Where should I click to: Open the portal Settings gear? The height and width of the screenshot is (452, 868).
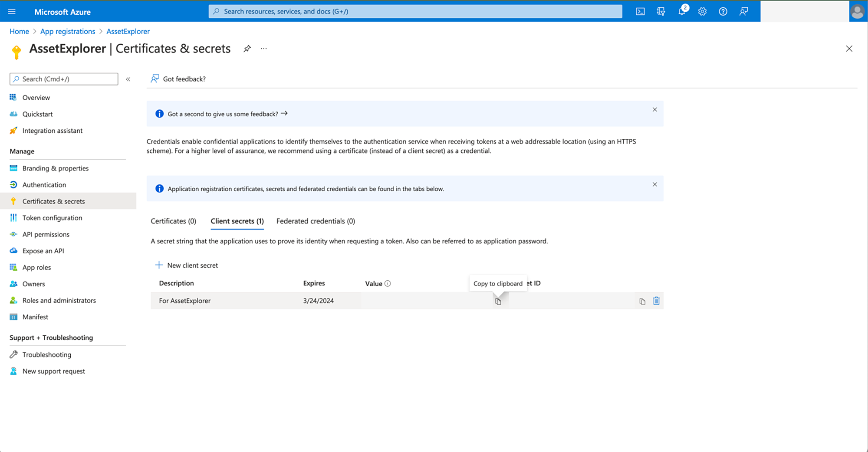click(x=702, y=11)
